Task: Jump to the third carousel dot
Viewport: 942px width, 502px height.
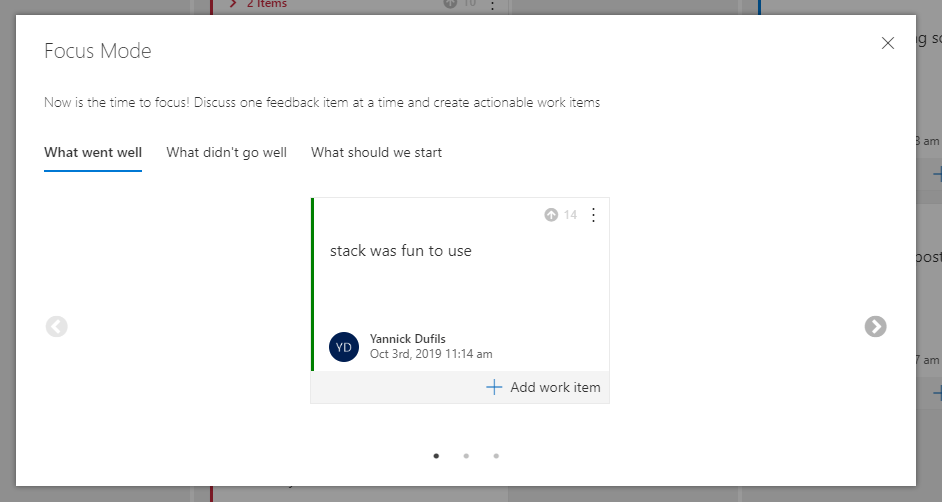Action: pyautogui.click(x=496, y=456)
